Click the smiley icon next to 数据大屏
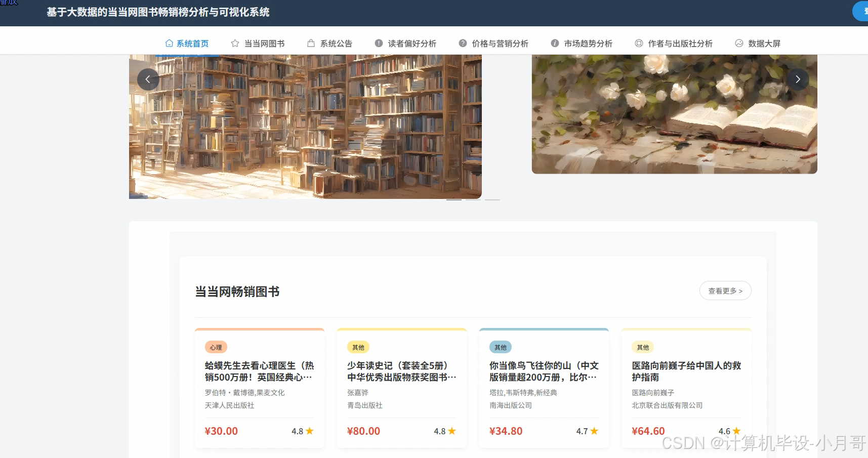Viewport: 868px width, 458px height. click(739, 43)
